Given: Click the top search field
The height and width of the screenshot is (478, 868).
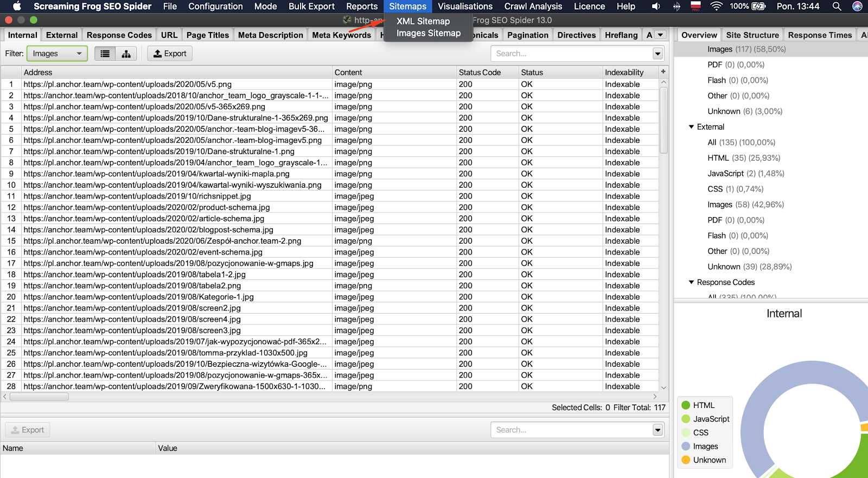Looking at the screenshot, I should click(572, 54).
